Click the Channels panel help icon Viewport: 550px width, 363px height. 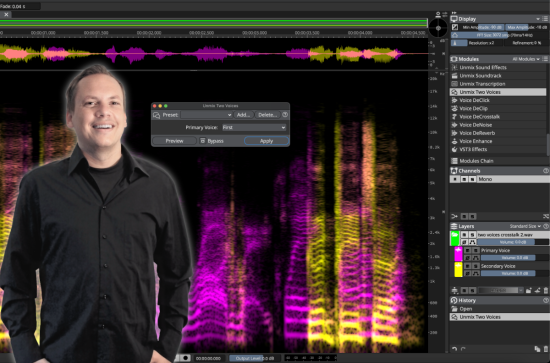coord(546,171)
